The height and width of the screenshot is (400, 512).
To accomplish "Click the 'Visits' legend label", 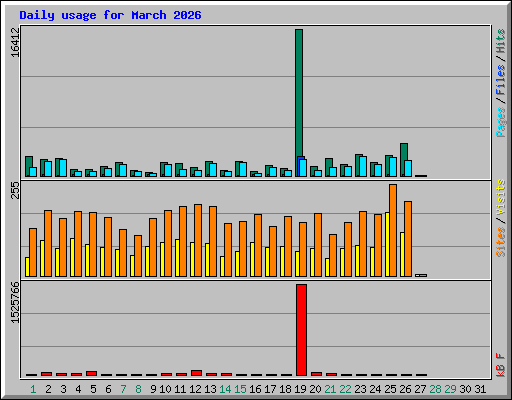I will pyautogui.click(x=500, y=197).
